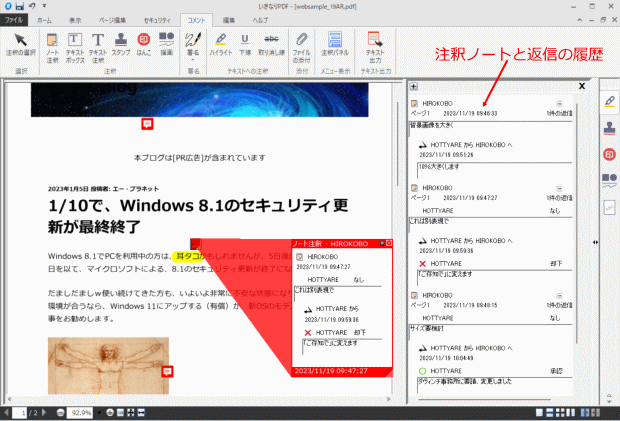
Task: Click the red seal icon in right sidebar
Action: click(x=609, y=154)
